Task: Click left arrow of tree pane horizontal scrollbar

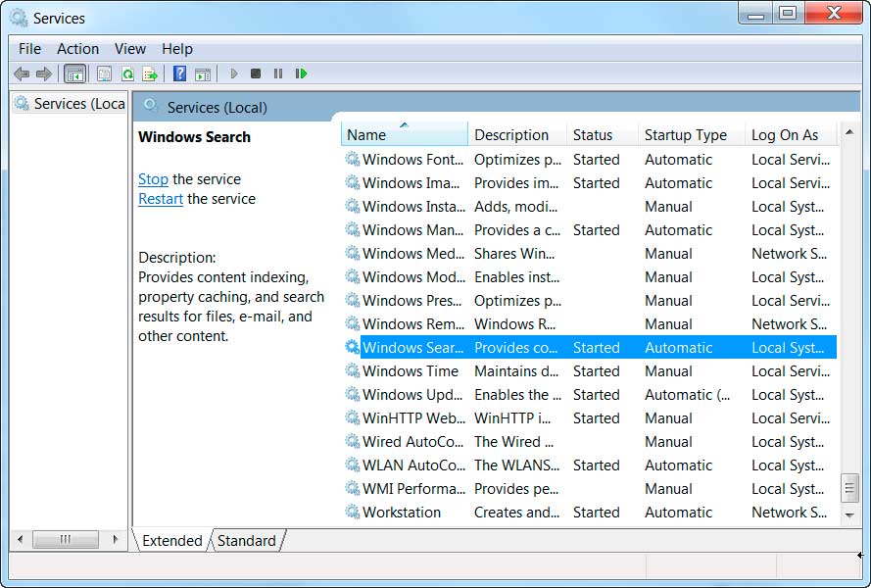Action: click(20, 539)
